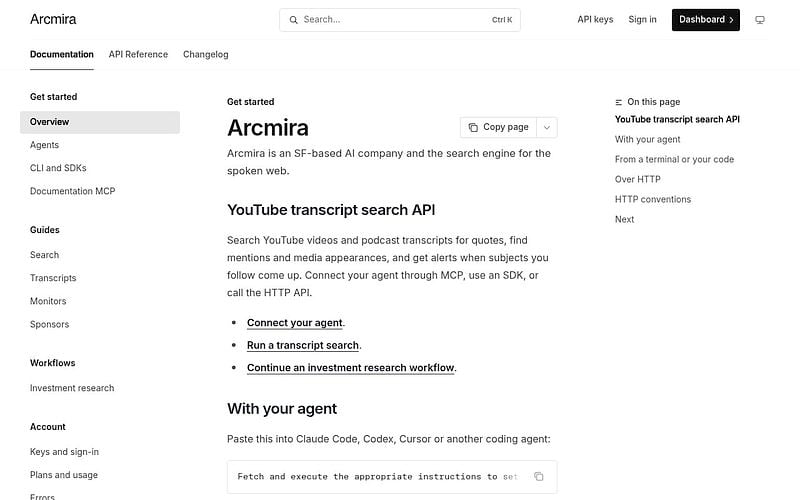This screenshot has height=500, width=800.
Task: Follow the Run a transcript search link
Action: pos(304,345)
